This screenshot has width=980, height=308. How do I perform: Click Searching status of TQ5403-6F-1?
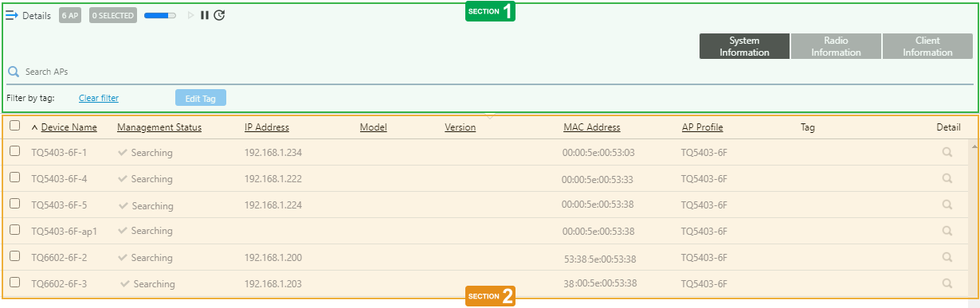coord(145,152)
